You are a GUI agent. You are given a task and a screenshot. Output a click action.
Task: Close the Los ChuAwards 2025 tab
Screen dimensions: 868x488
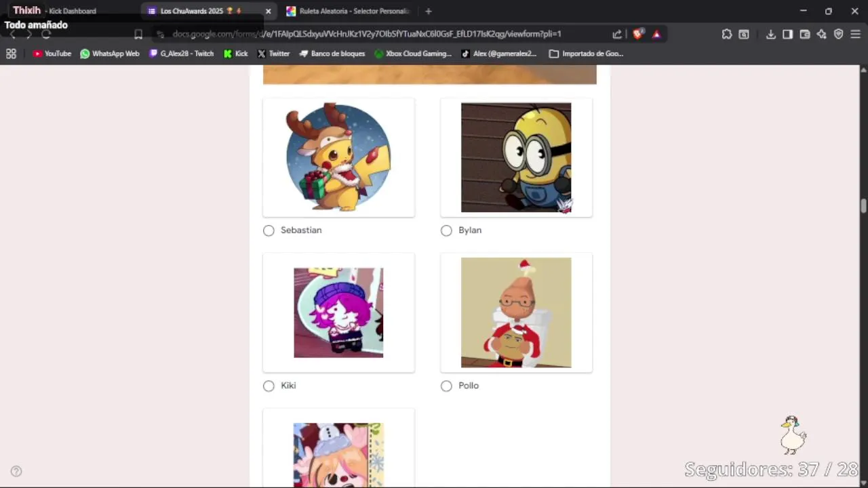[x=268, y=11]
